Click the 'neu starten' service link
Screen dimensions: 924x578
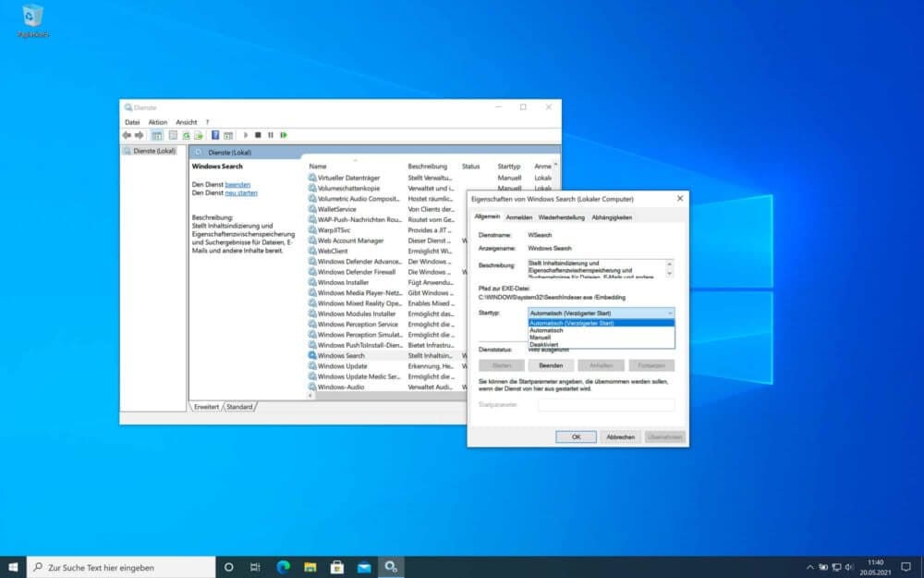[241, 193]
